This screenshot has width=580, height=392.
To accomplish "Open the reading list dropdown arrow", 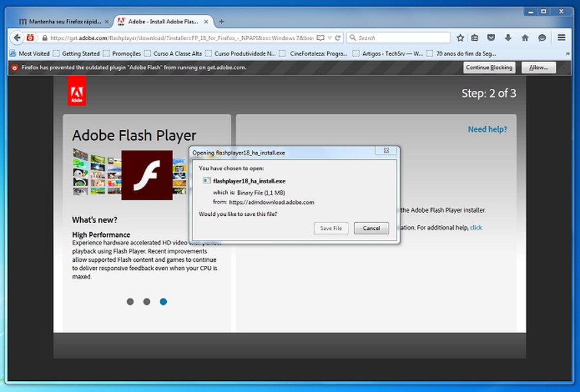I will coord(329,37).
